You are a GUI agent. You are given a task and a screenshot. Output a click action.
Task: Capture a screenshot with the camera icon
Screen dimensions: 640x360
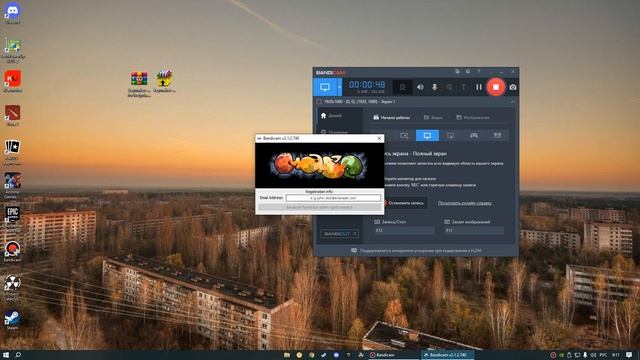click(x=513, y=87)
